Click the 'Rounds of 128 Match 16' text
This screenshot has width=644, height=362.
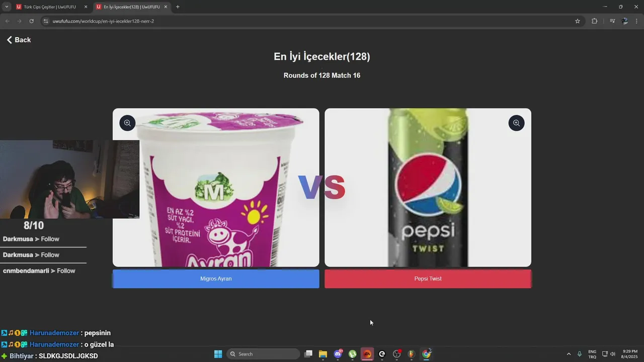coord(322,75)
